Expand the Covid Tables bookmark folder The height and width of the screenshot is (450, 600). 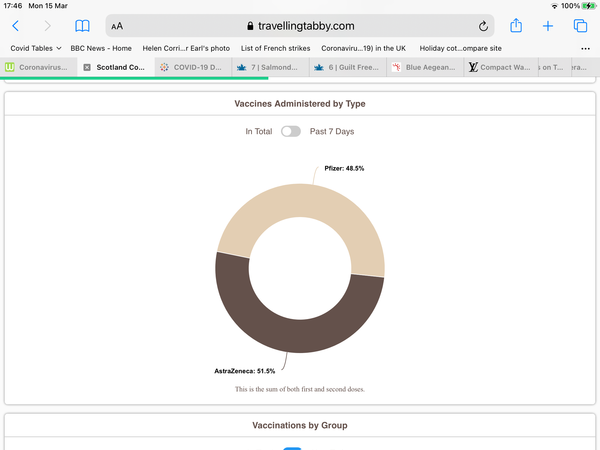pyautogui.click(x=36, y=48)
